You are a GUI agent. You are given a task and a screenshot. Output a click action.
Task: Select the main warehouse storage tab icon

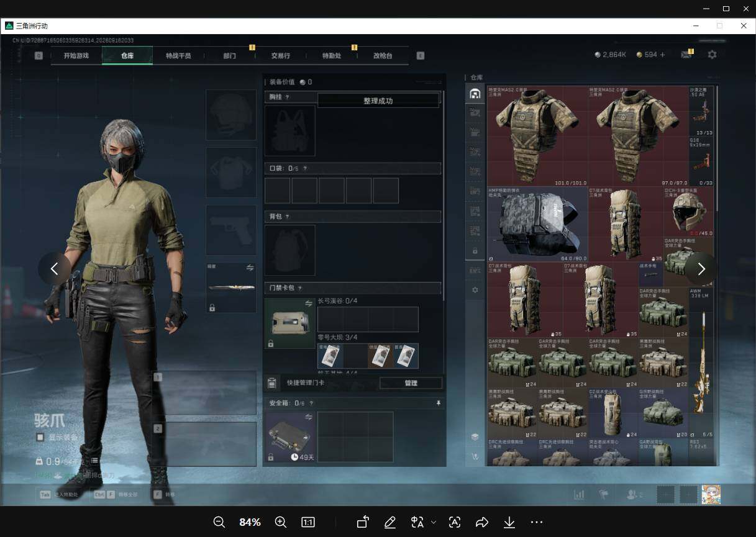pyautogui.click(x=475, y=94)
